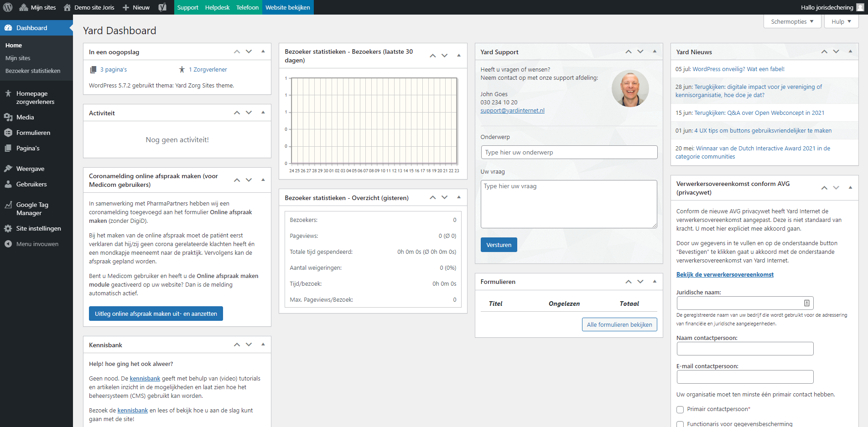Click the Gebruikers user icon
Screen dimensions: 868x427
coord(8,184)
